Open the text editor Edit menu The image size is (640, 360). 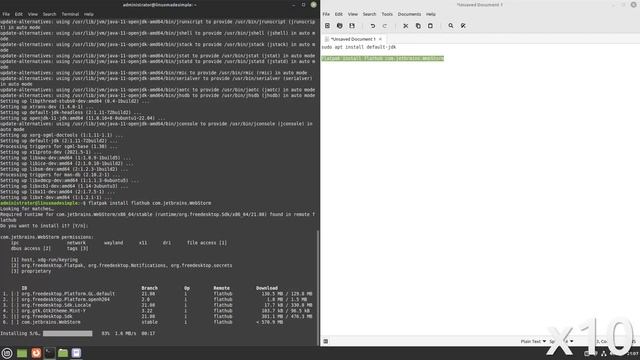point(339,14)
